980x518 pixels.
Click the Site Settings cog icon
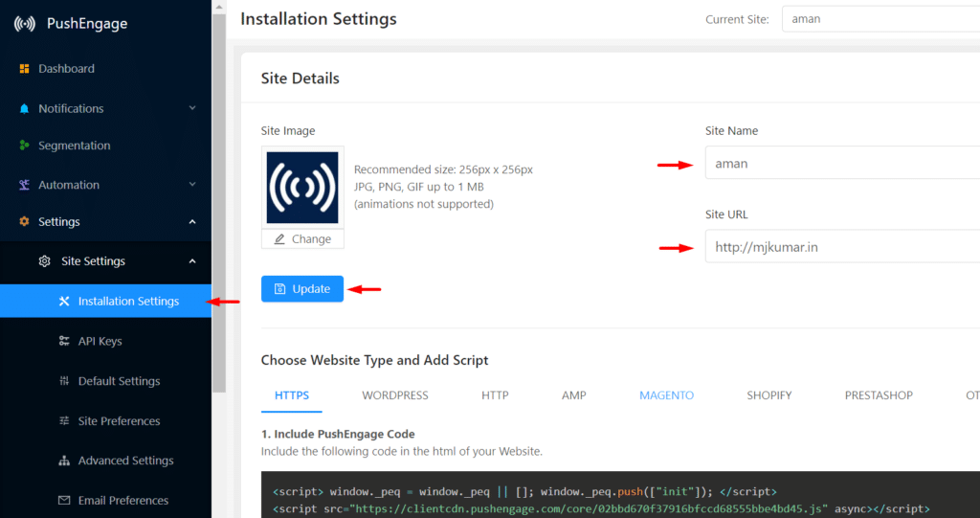[x=44, y=261]
